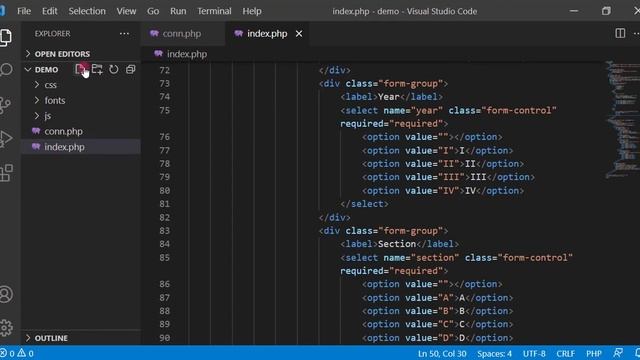Open the Extensions view

click(6, 173)
